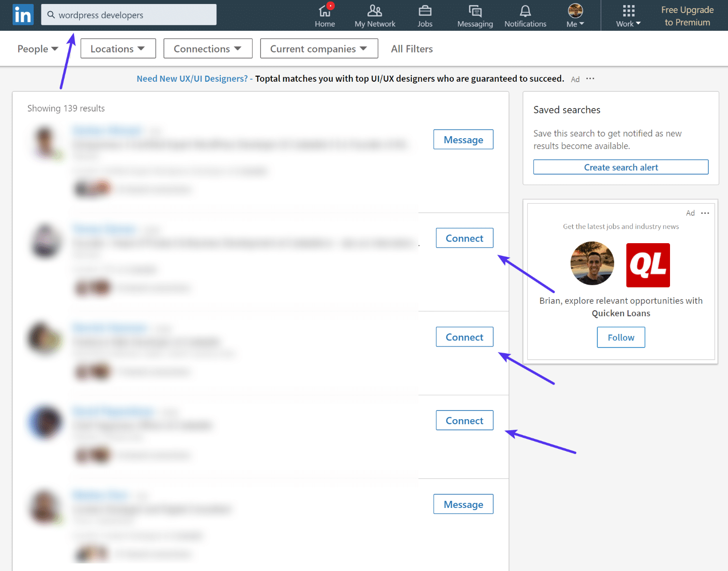Click Create search alert
This screenshot has height=571, width=728.
pos(621,167)
